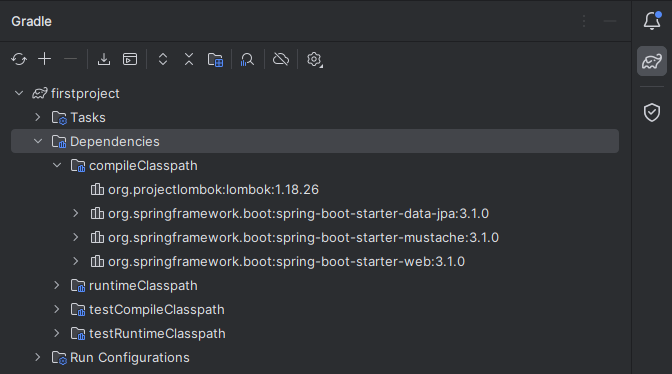672x374 pixels.
Task: Download sources for dependencies
Action: 104,59
